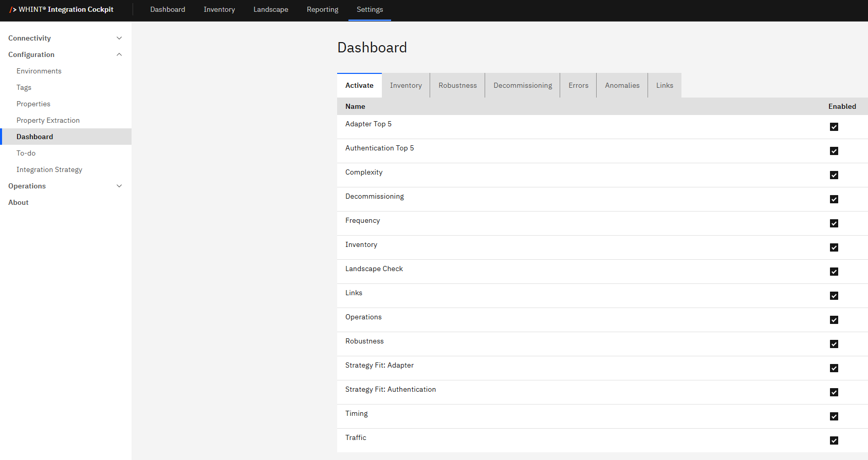Disable the Timing dashboard checkbox

(x=834, y=416)
